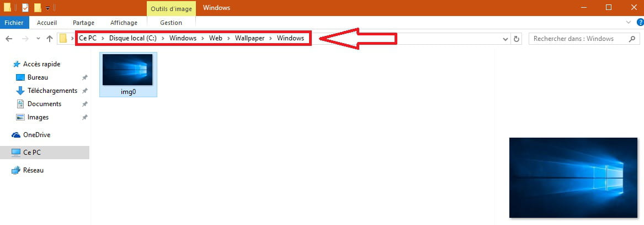Click the New folder quick access icon
Image resolution: width=644 pixels, height=225 pixels.
38,7
